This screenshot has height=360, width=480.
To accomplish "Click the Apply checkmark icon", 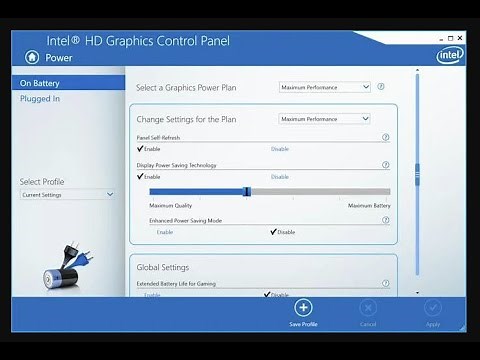I will pos(433,308).
